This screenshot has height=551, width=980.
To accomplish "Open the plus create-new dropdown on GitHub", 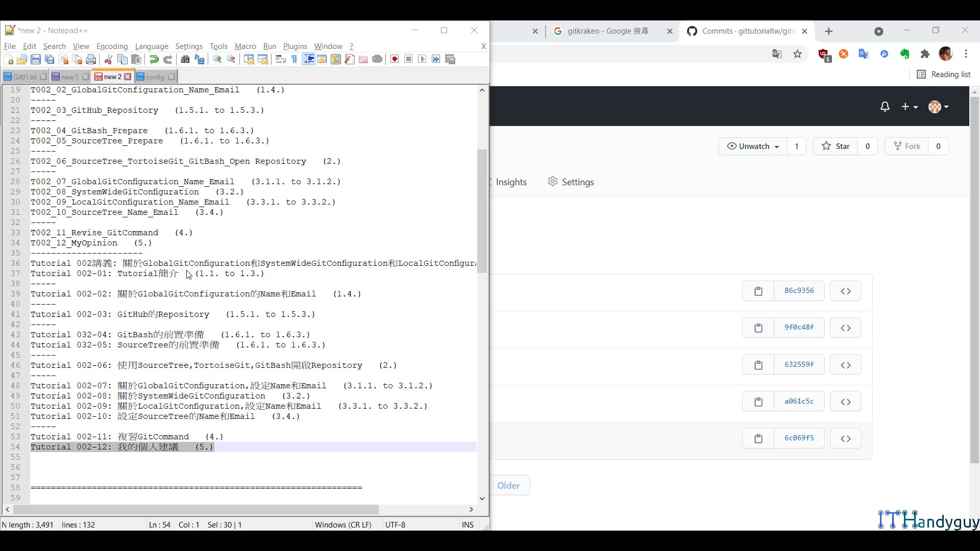I will [x=909, y=107].
